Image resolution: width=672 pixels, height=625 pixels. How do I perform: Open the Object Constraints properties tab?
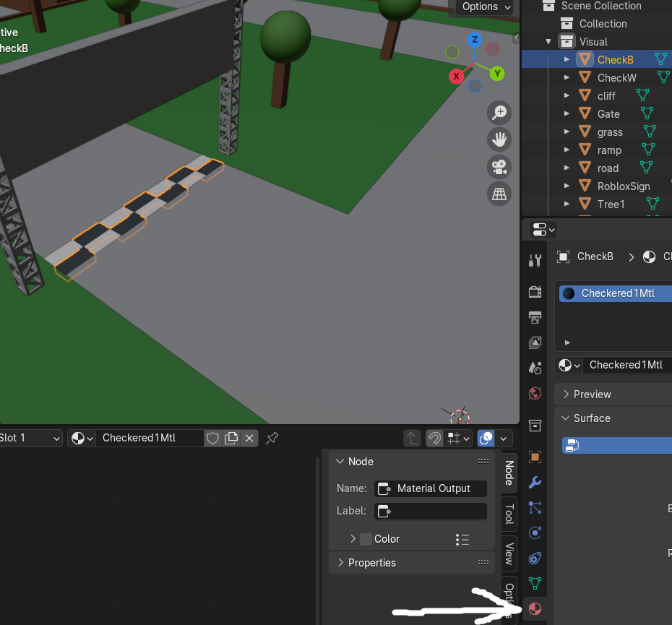coord(535,558)
